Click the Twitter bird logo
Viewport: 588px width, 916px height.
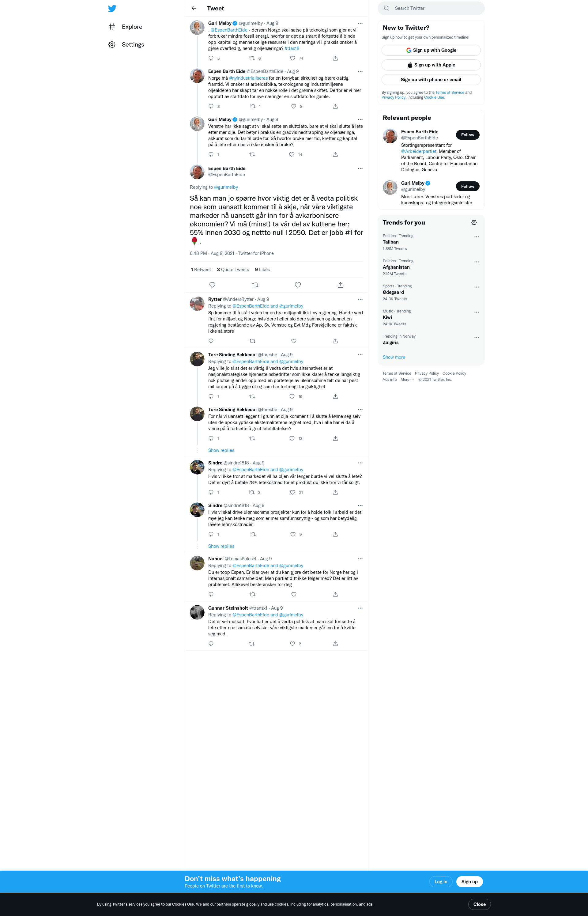112,8
